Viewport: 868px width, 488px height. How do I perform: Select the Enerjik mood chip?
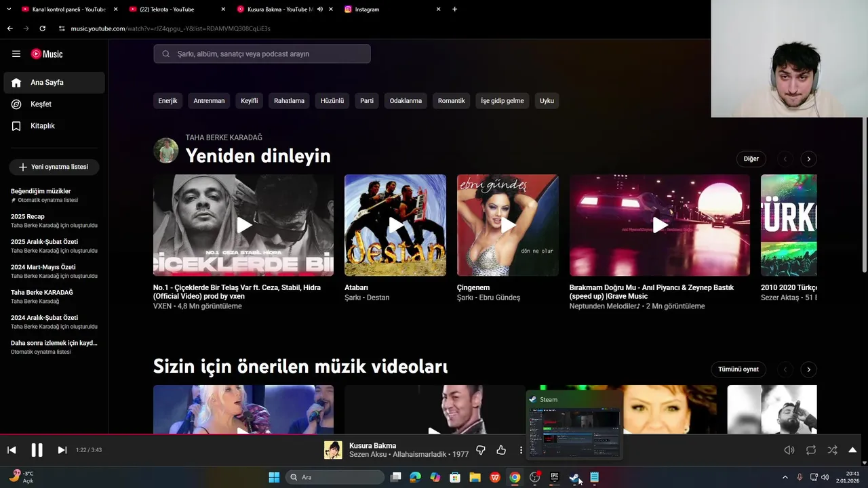[x=167, y=101]
